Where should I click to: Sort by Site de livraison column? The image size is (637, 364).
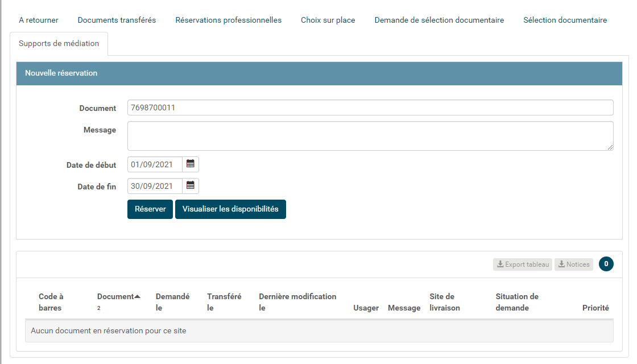444,302
